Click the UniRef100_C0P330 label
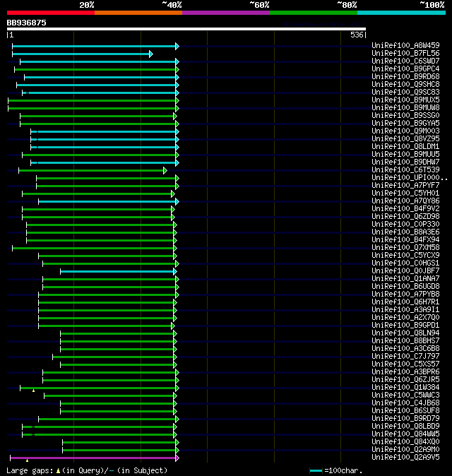The image size is (452, 476). tap(405, 225)
